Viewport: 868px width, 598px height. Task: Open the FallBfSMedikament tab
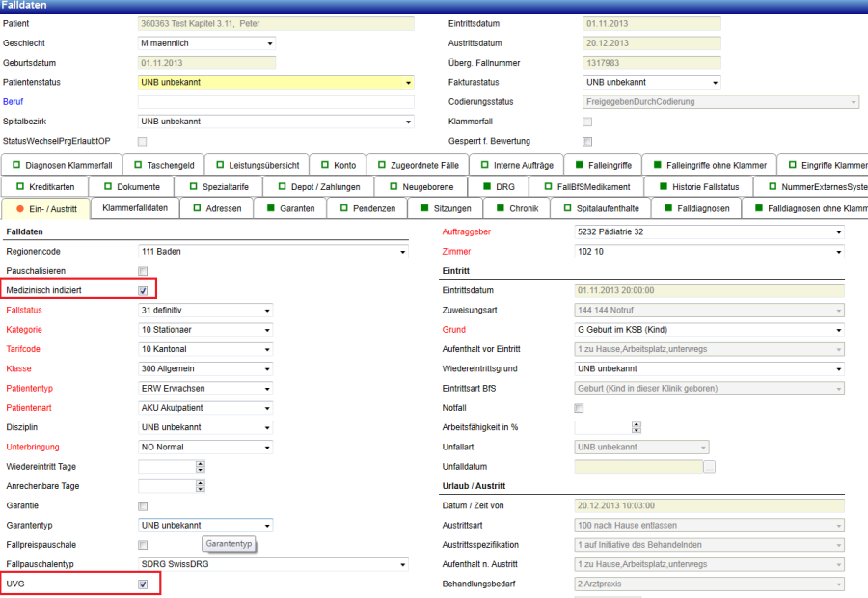tap(586, 186)
